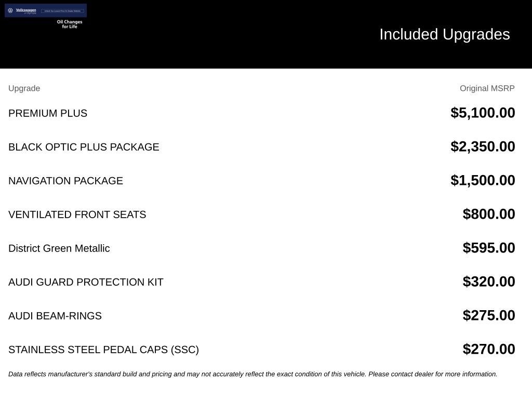Click the Oil Changes for Life text
This screenshot has height=399, width=532.
tap(70, 24)
